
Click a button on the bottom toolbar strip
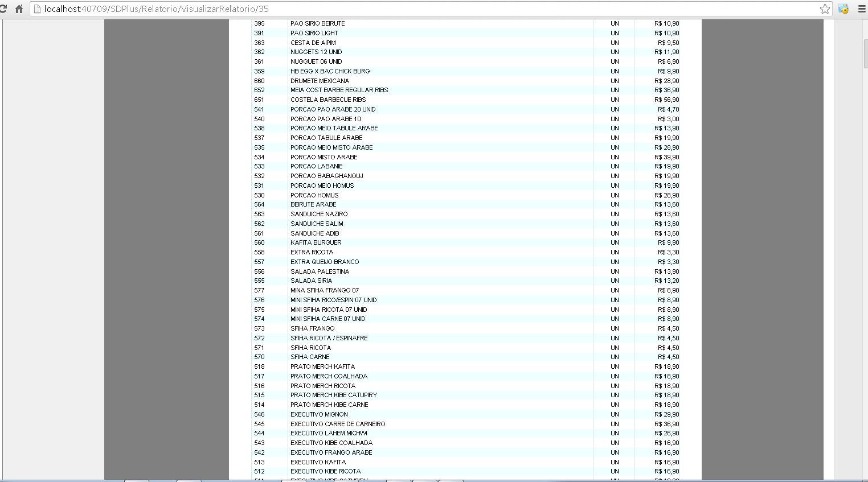(137, 480)
